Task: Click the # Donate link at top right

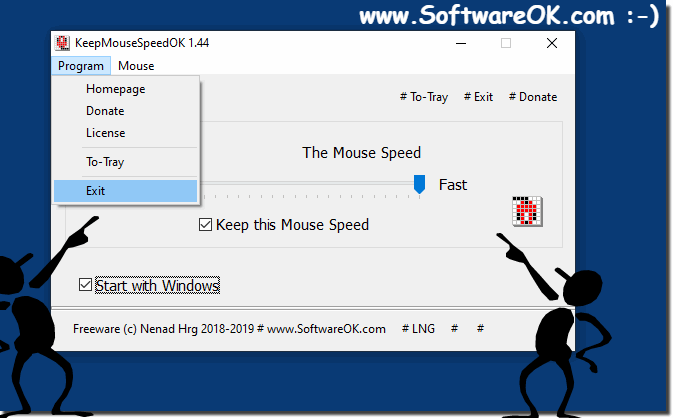Action: (x=533, y=97)
